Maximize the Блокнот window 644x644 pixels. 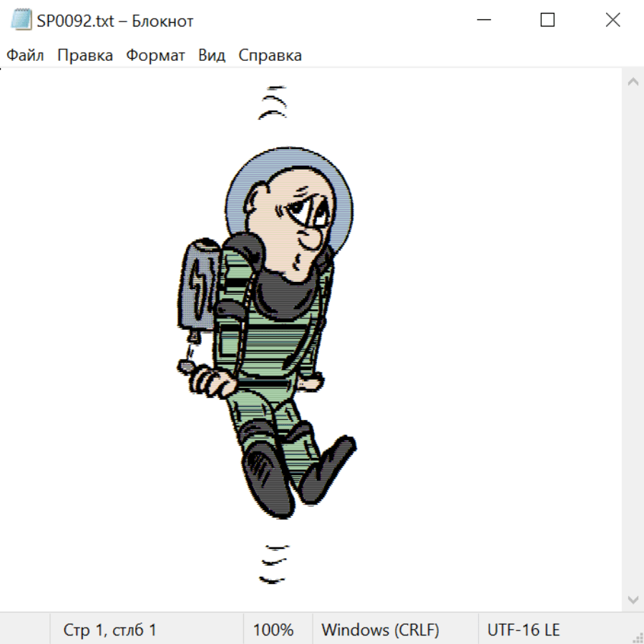[x=547, y=21]
